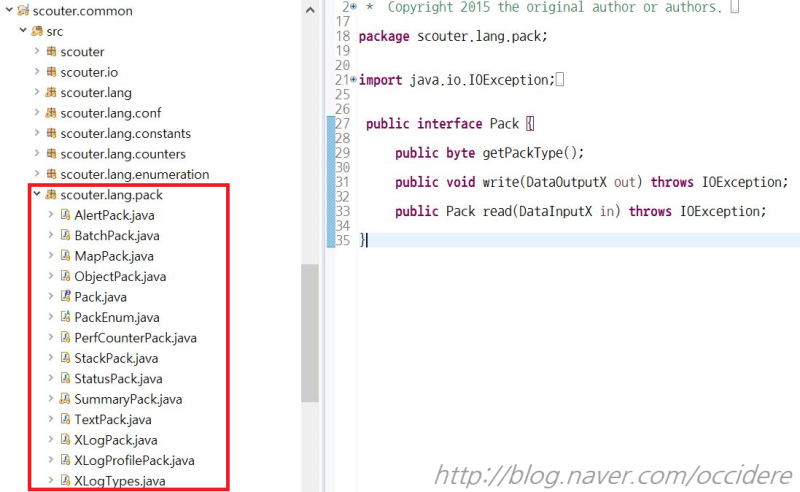The height and width of the screenshot is (492, 800).
Task: Expand the scouter.lang.enumeration package
Action: coord(37,174)
